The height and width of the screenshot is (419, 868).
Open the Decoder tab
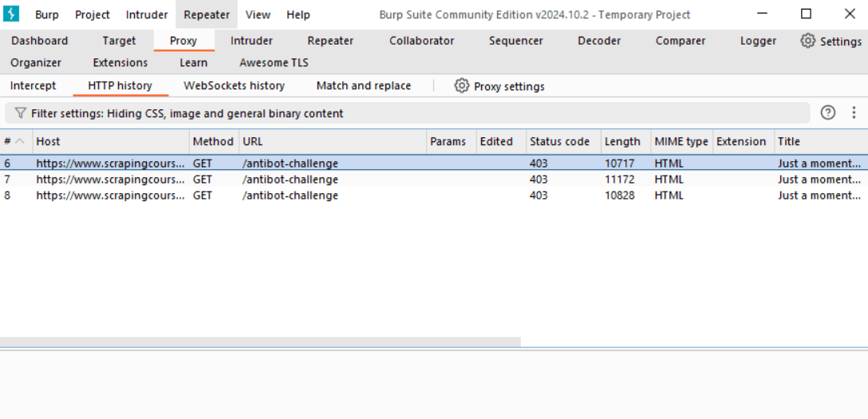tap(599, 41)
